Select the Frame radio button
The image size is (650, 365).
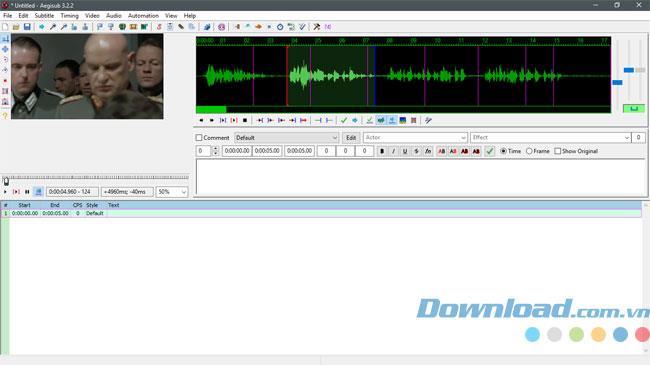pos(529,151)
